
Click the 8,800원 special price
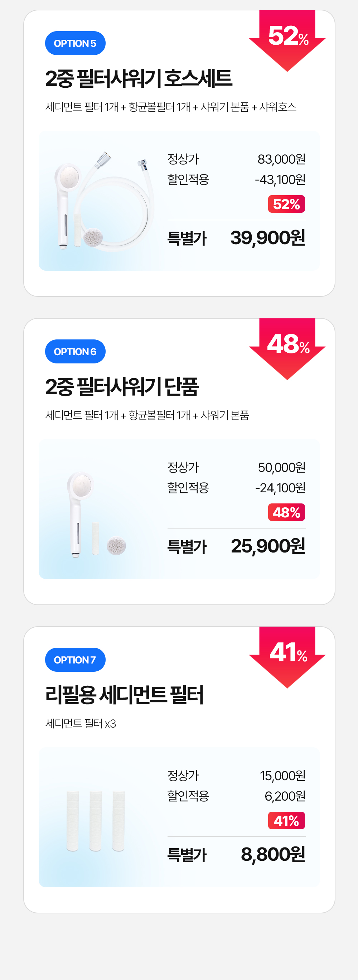273,854
